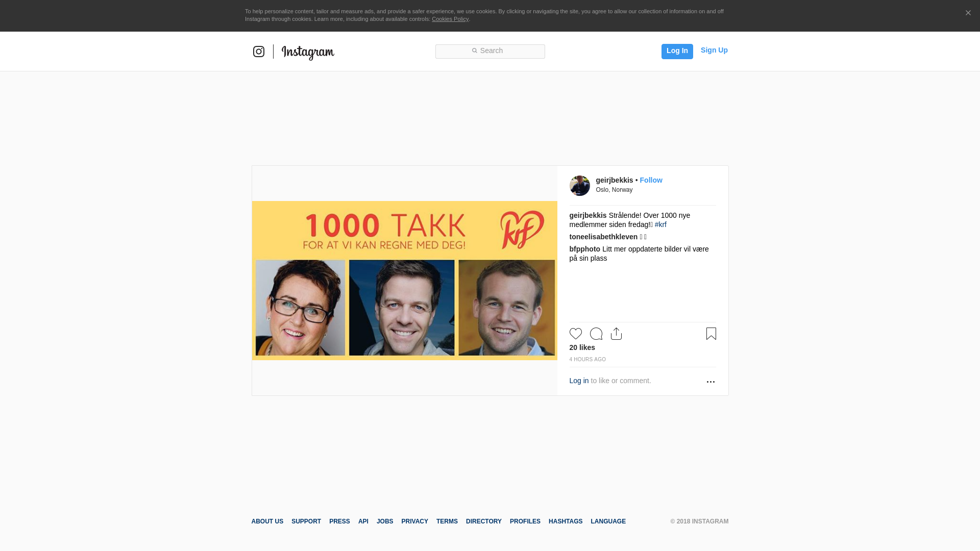Dismiss the cookie banner with X

click(x=968, y=13)
